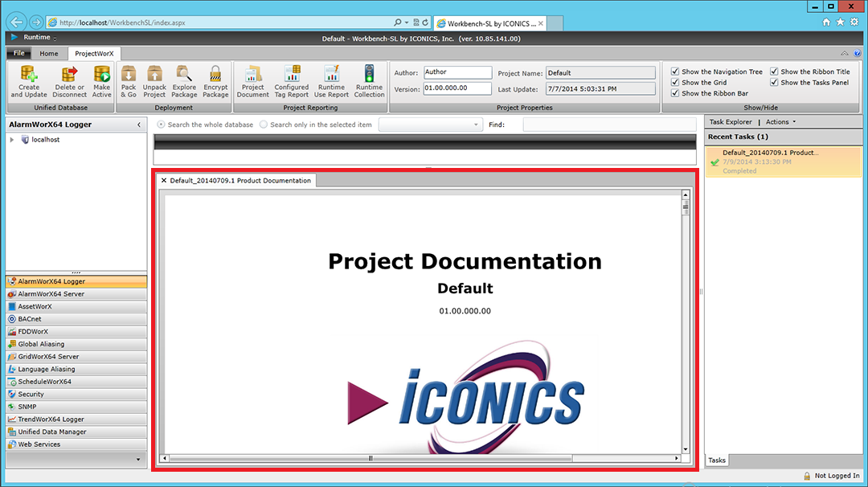Image resolution: width=868 pixels, height=487 pixels.
Task: Open the Task Explorer link
Action: tap(731, 122)
